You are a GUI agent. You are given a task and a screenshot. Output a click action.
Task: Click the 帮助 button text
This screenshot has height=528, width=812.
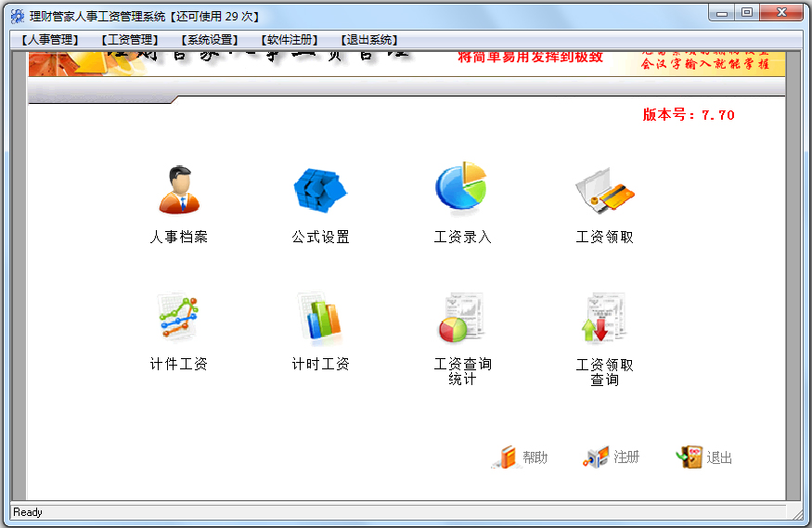tap(535, 457)
